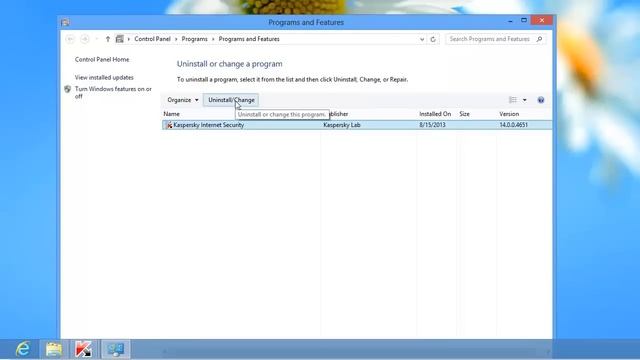The height and width of the screenshot is (360, 640).
Task: Click the Forward navigation arrow
Action: [85, 39]
